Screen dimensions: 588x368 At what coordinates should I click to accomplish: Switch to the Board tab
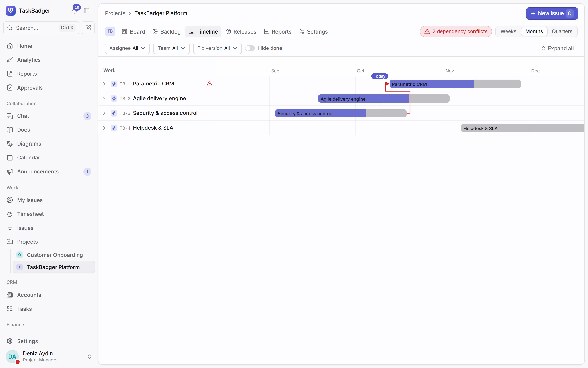pyautogui.click(x=134, y=32)
